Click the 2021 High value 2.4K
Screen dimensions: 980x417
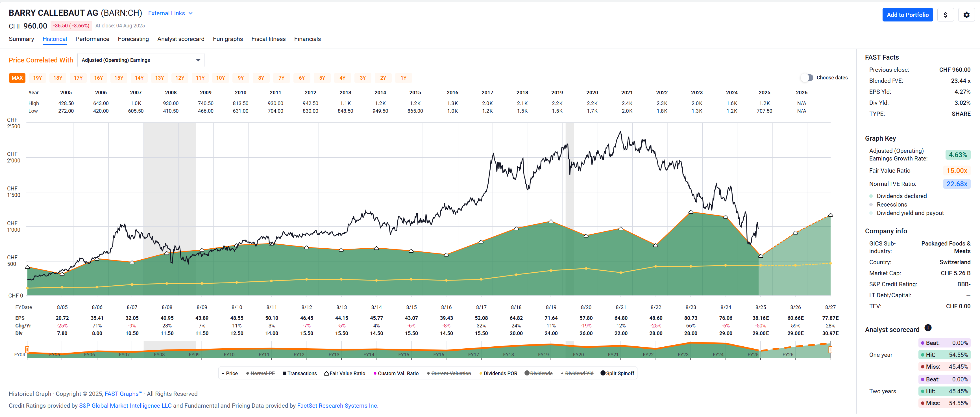click(x=627, y=103)
